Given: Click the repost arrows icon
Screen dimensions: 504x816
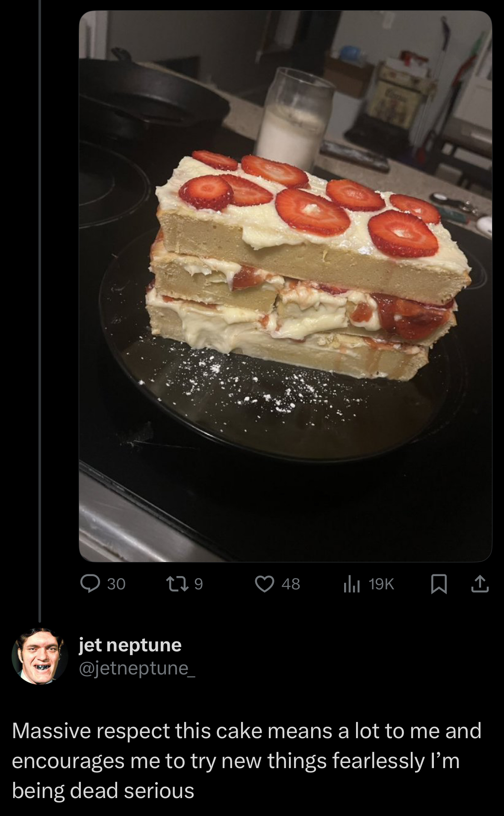Looking at the screenshot, I should click(x=180, y=584).
